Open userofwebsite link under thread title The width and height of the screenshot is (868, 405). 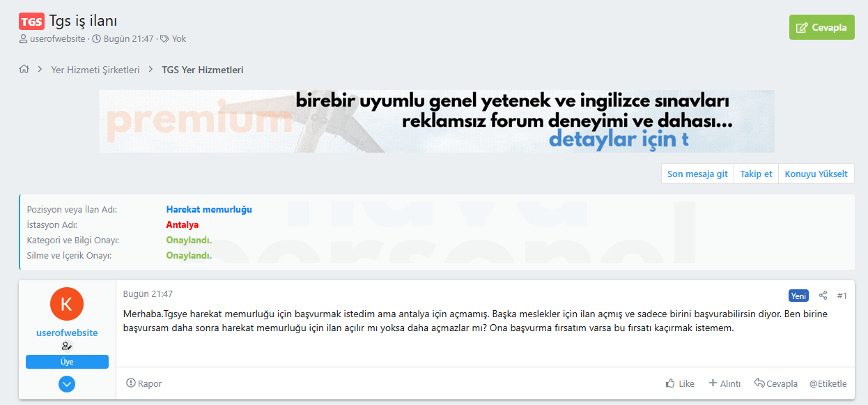(x=58, y=39)
